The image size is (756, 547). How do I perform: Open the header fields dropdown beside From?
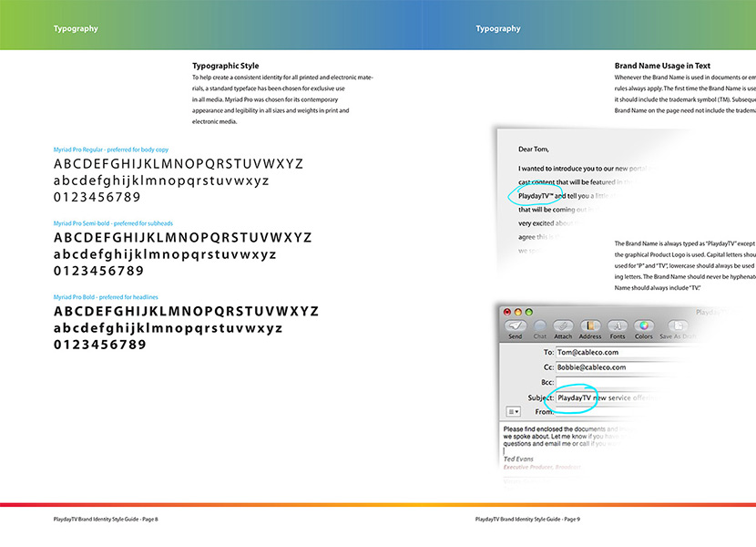point(513,412)
